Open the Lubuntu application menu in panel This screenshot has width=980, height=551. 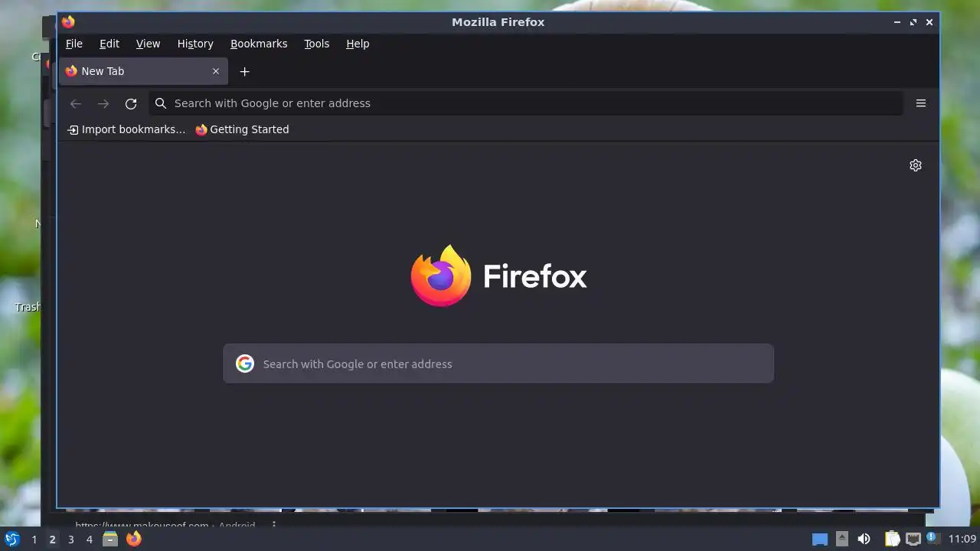point(11,539)
